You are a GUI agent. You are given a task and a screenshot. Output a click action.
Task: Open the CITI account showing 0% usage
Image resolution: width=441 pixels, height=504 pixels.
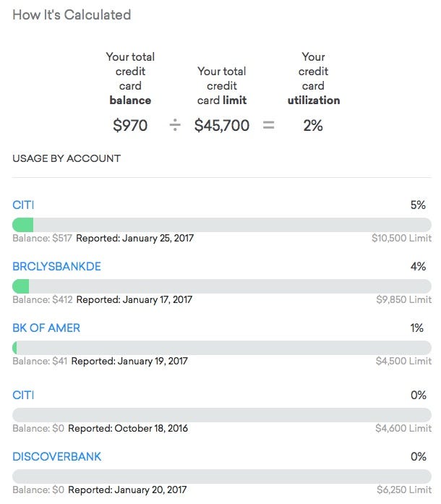23,395
